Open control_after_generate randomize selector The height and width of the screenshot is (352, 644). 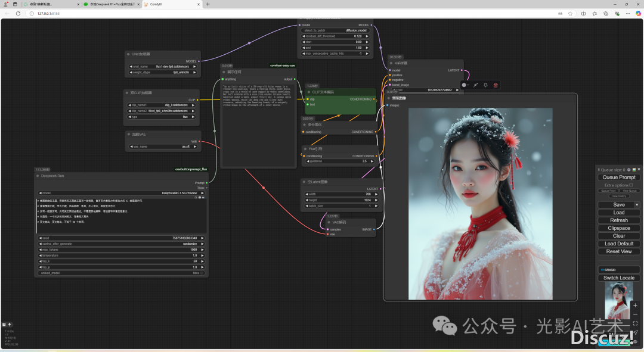click(122, 244)
